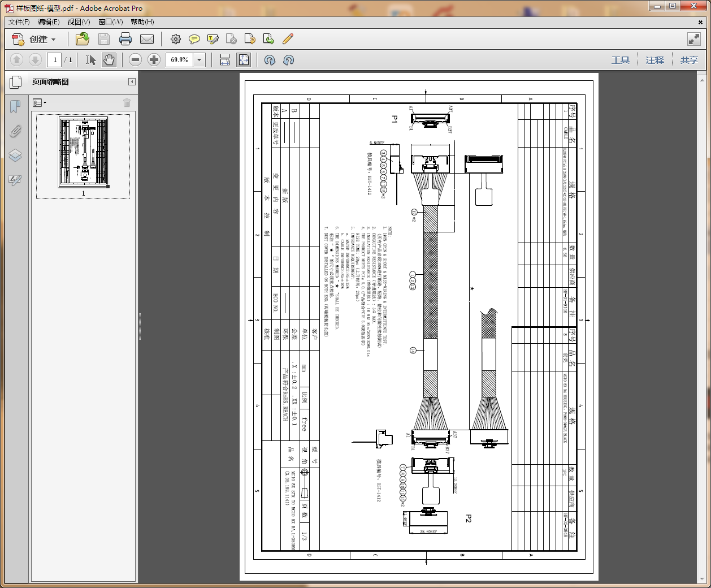Print the document with the printer icon
711x588 pixels.
[x=125, y=39]
